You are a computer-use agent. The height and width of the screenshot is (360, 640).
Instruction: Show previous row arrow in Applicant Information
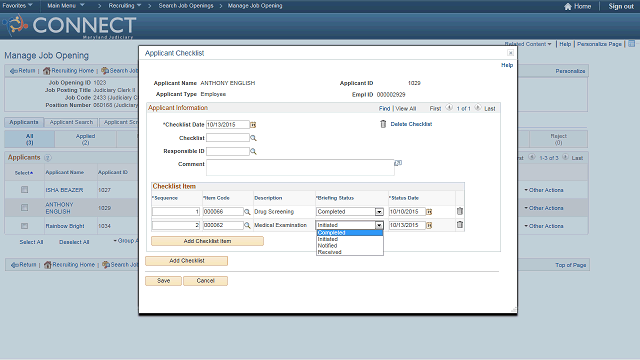tap(449, 108)
